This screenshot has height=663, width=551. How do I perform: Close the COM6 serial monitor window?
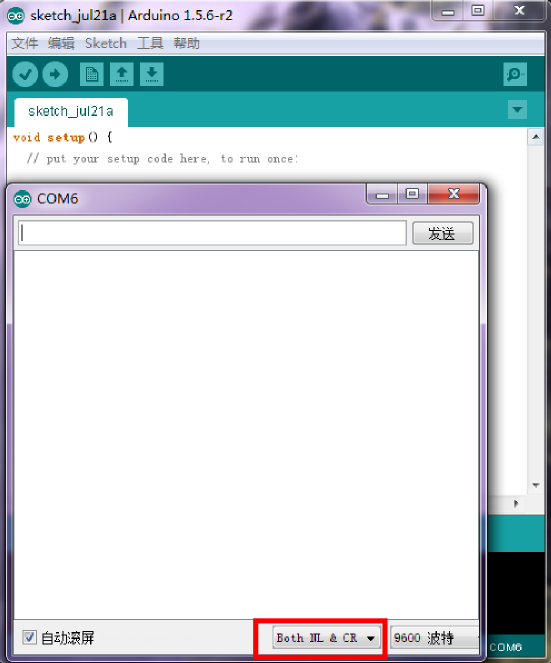point(454,195)
